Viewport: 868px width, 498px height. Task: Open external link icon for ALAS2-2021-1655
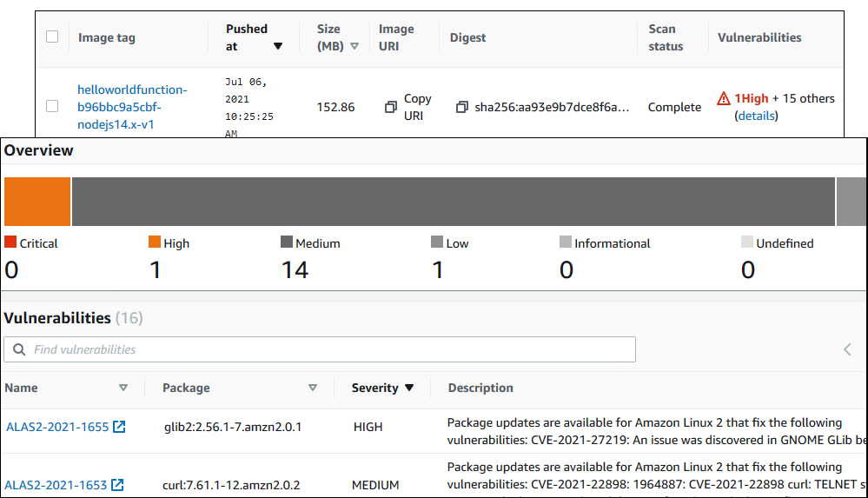119,427
